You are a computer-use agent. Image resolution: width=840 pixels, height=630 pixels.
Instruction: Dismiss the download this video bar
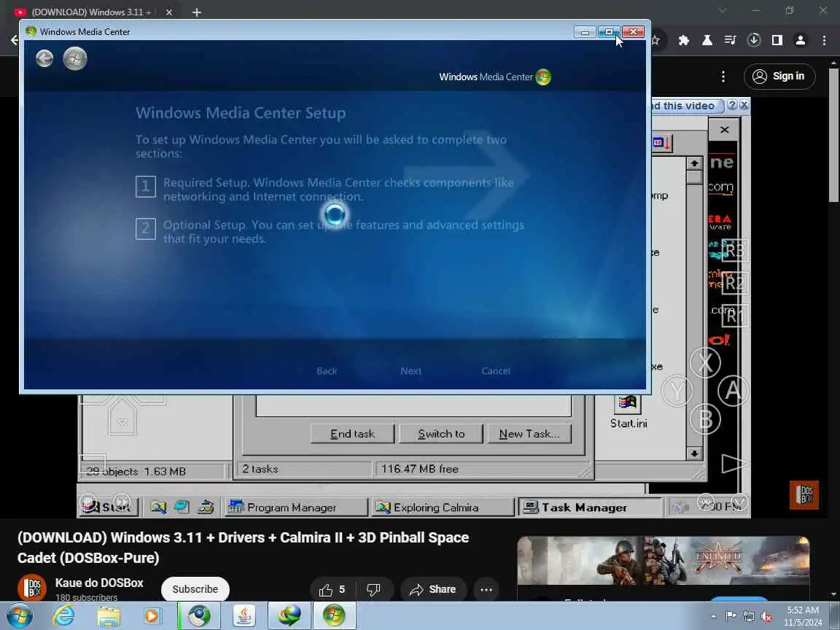coord(744,106)
